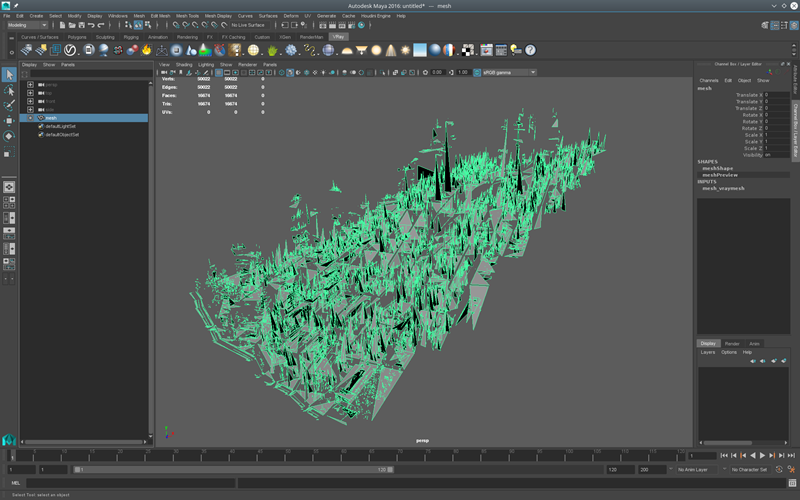
Task: Expand the mesh node in Outliner
Action: coord(31,118)
